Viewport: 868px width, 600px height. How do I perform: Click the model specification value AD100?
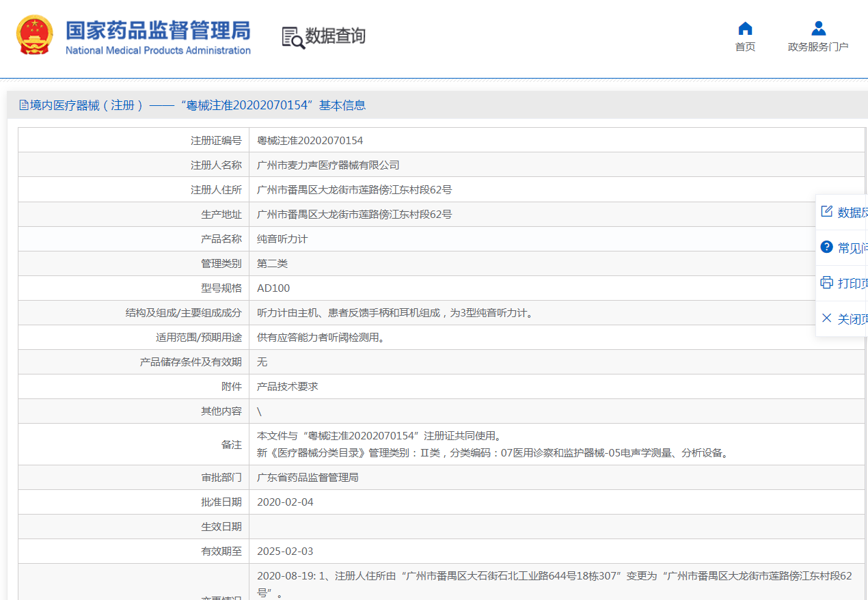pos(273,288)
